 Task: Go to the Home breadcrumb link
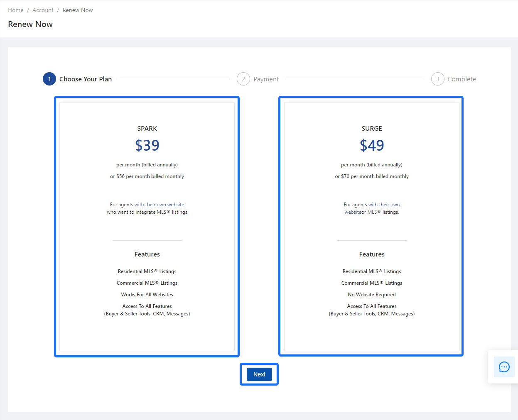[16, 10]
